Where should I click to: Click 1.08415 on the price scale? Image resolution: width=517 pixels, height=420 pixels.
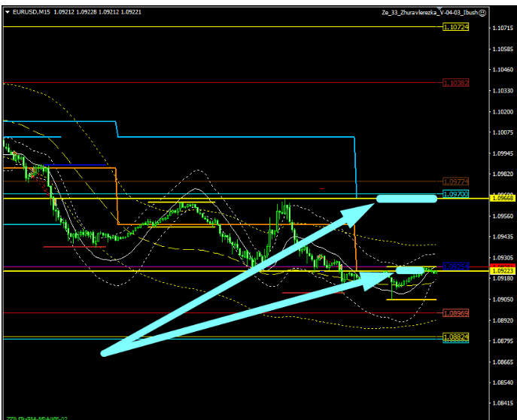coord(503,403)
